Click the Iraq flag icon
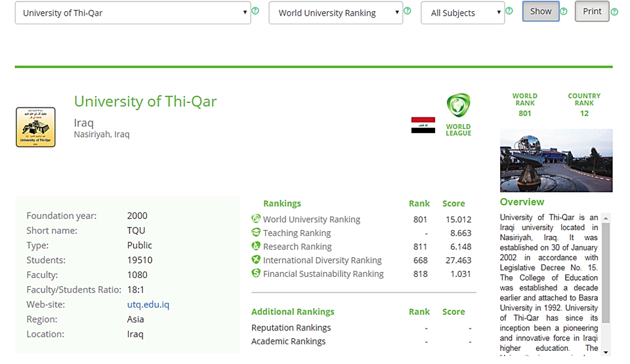Viewport: 630px width, 364px height. click(423, 125)
